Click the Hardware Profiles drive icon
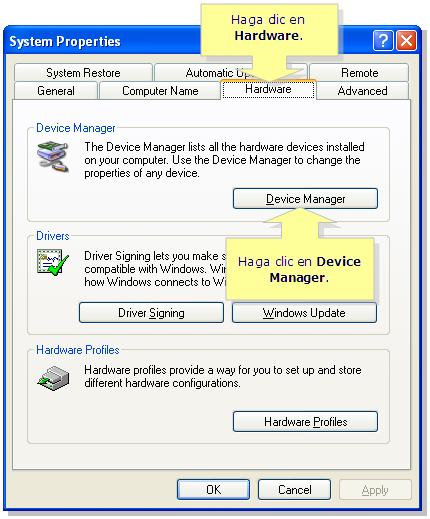The height and width of the screenshot is (519, 430). (x=53, y=378)
